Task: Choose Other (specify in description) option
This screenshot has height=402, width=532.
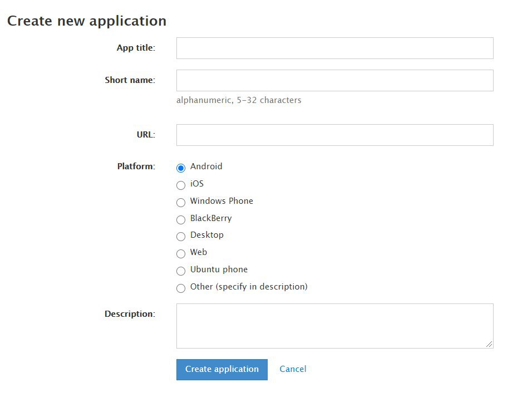Action: (181, 288)
